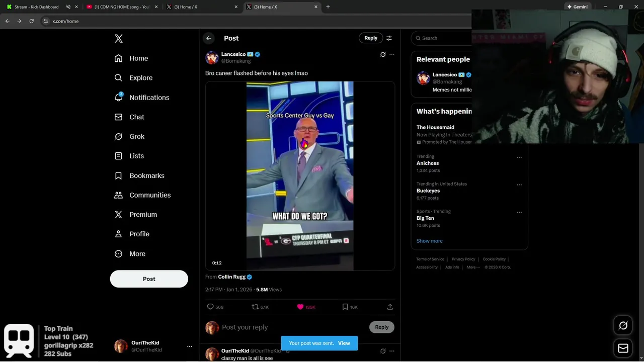Open Grok in the sidebar

coord(129,136)
